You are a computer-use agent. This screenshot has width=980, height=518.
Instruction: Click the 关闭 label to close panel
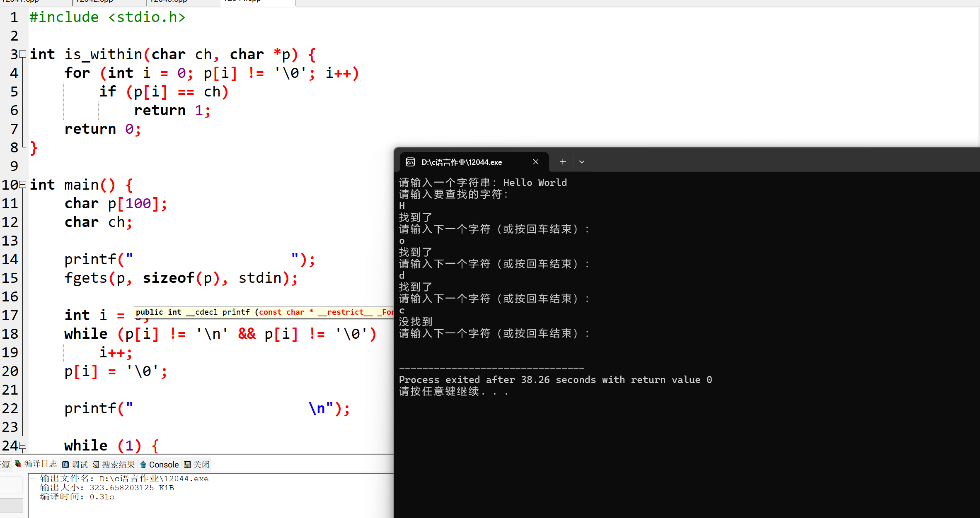(201, 465)
